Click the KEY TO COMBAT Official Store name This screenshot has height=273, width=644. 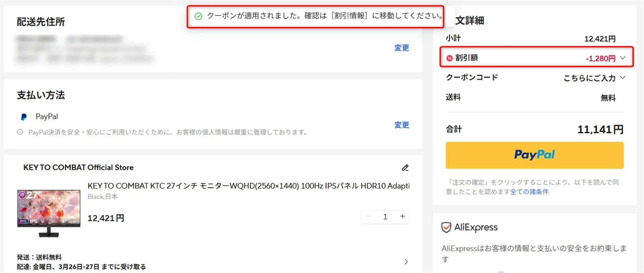coord(78,167)
